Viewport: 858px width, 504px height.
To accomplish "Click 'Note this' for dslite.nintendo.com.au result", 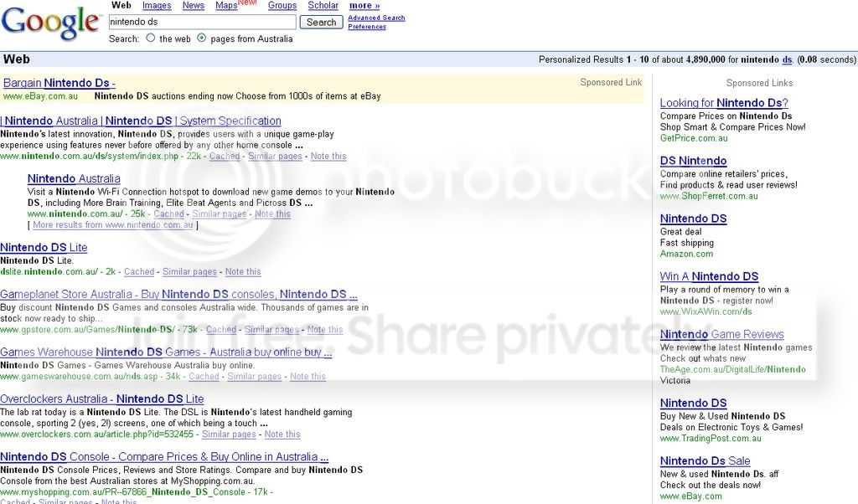I will click(243, 272).
